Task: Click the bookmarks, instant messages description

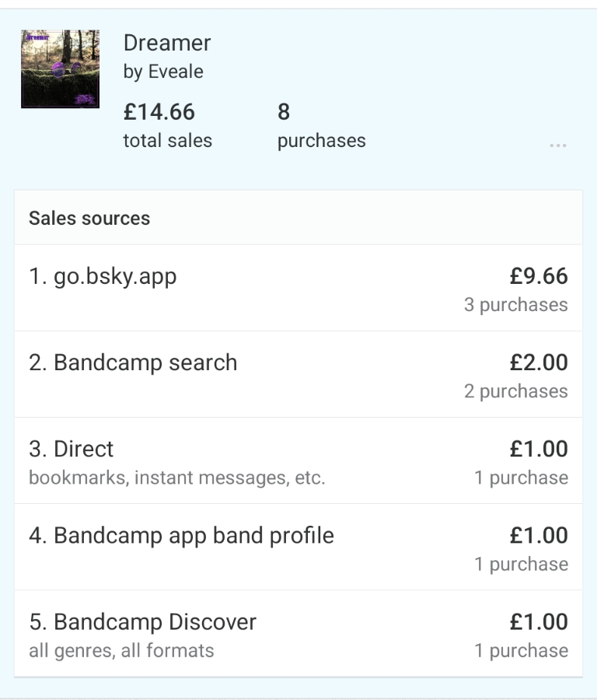Action: (x=176, y=478)
